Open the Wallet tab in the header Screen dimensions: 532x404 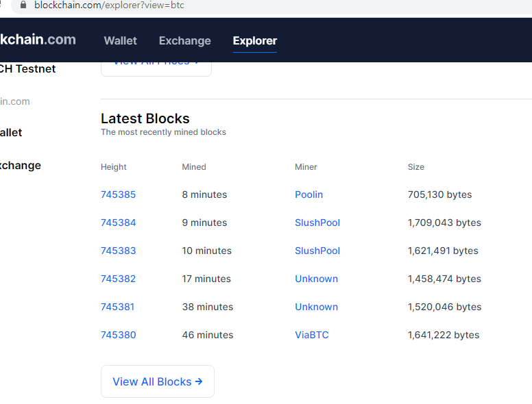(x=121, y=40)
